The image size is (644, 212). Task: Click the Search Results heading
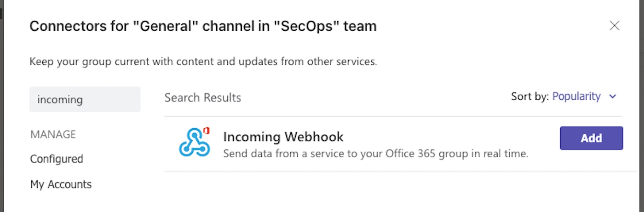(x=203, y=97)
